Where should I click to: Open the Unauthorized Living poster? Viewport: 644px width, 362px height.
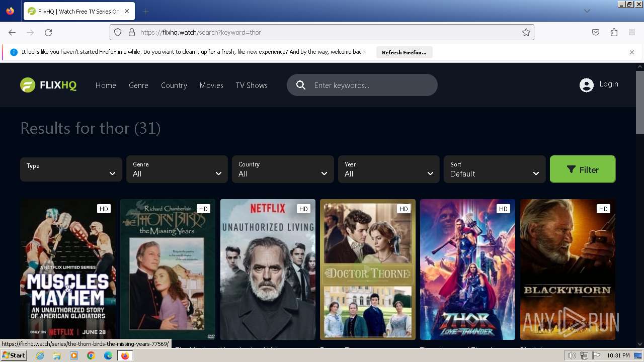click(268, 269)
